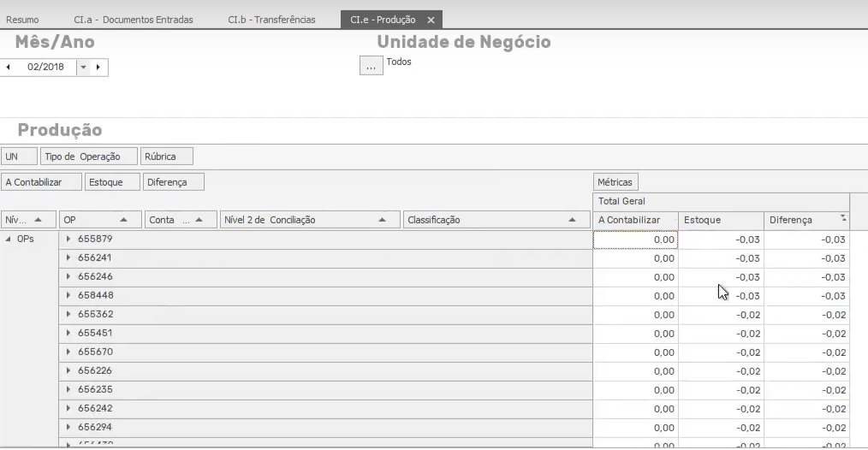Switch to CI.b - Transferências tab
The image size is (868, 450).
pyautogui.click(x=271, y=20)
